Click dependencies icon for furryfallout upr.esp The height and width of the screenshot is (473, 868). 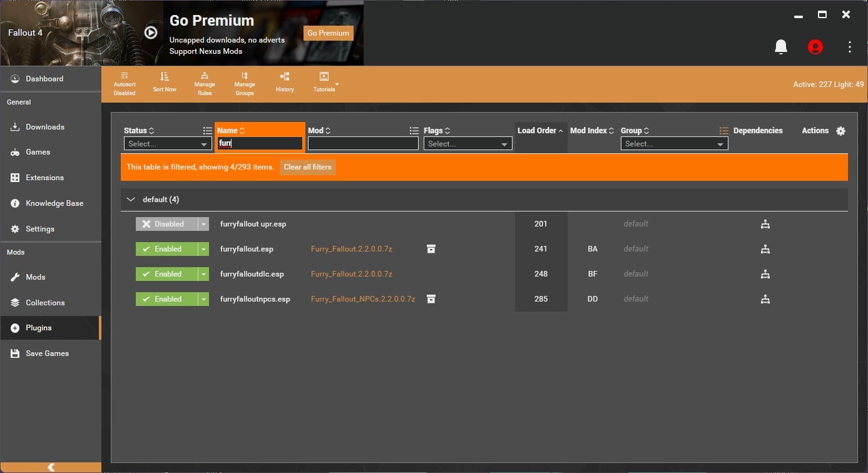(x=765, y=224)
